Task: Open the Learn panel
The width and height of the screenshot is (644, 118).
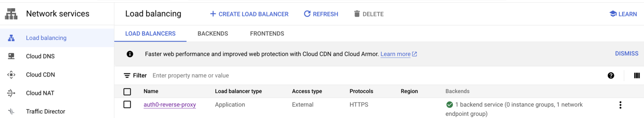Action: [623, 14]
